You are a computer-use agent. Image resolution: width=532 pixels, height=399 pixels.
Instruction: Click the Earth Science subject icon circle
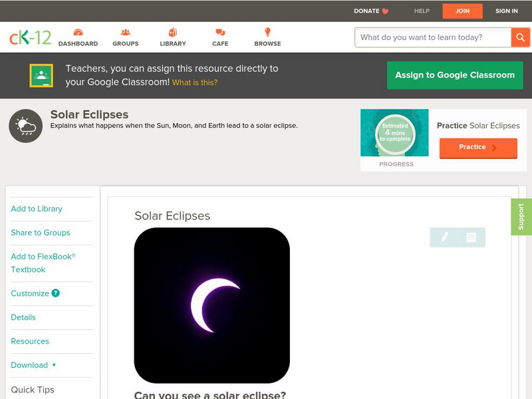(25, 125)
